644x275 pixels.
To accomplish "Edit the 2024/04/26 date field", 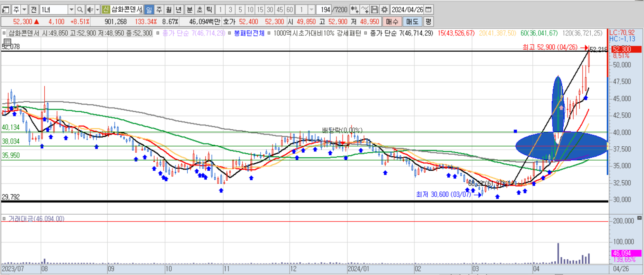I will pyautogui.click(x=408, y=10).
